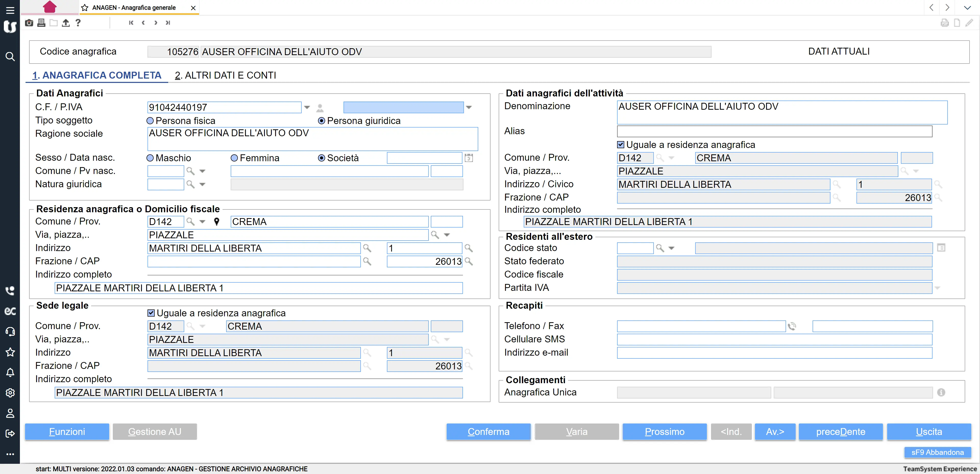980x474 pixels.
Task: Click the printer icon in top toolbar
Action: point(41,23)
